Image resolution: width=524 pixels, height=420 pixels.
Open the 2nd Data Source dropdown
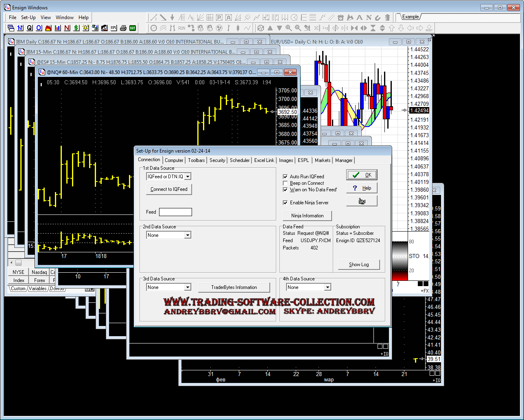coord(188,235)
